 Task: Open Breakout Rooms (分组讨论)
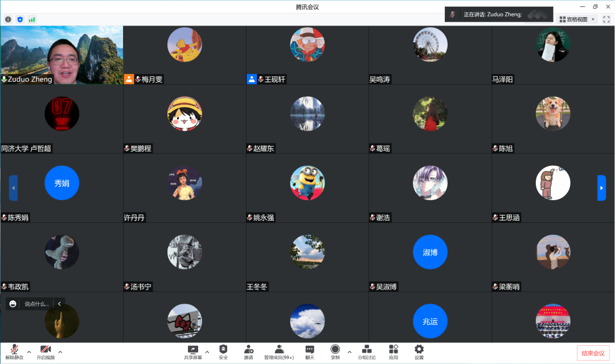click(x=367, y=350)
